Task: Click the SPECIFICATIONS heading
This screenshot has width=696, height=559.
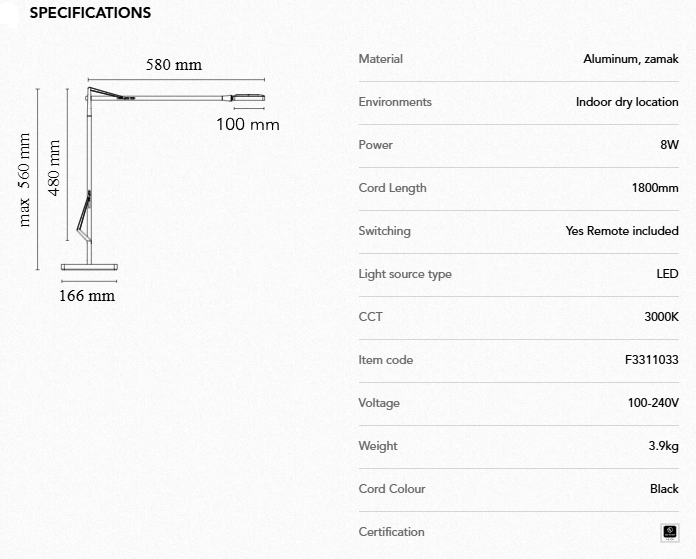Action: [x=91, y=13]
